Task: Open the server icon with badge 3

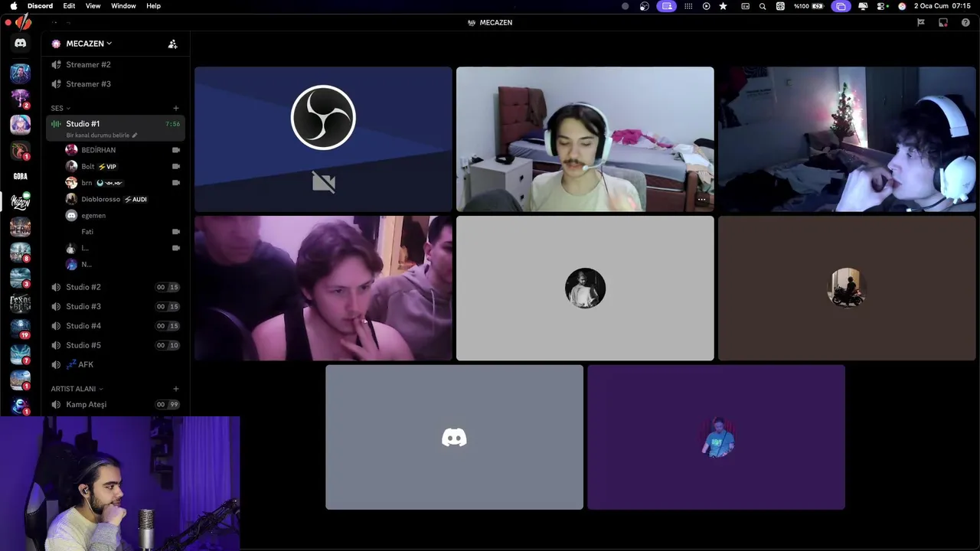Action: pos(20,278)
